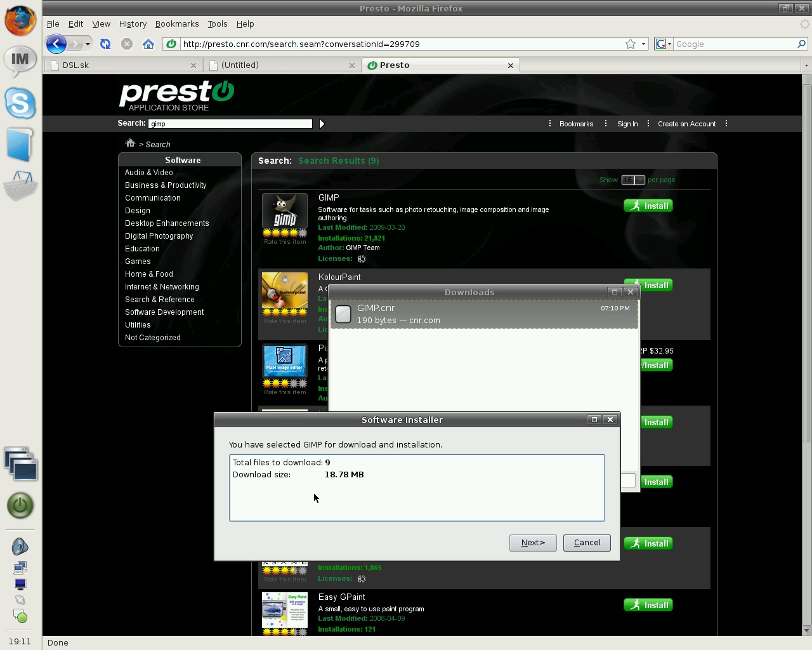Screen dimensions: 812x650
Task: Click the Stop loading button
Action: pos(127,44)
